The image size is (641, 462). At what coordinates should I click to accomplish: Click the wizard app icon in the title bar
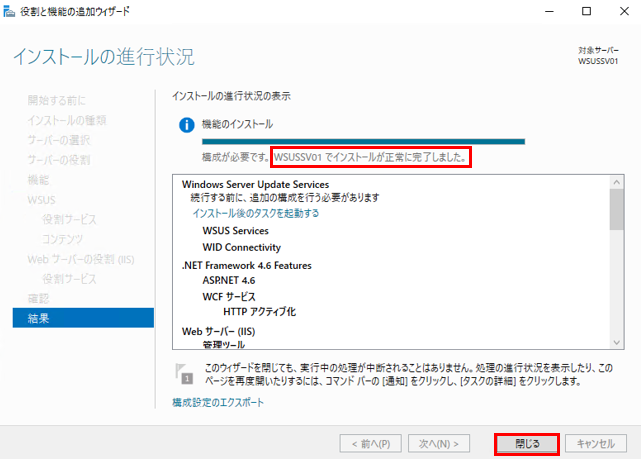tap(10, 11)
